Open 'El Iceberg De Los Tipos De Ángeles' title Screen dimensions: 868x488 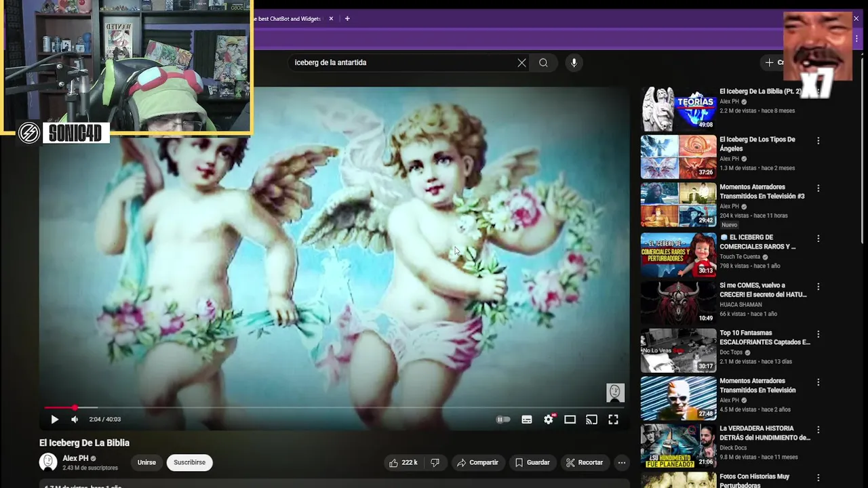tap(757, 144)
